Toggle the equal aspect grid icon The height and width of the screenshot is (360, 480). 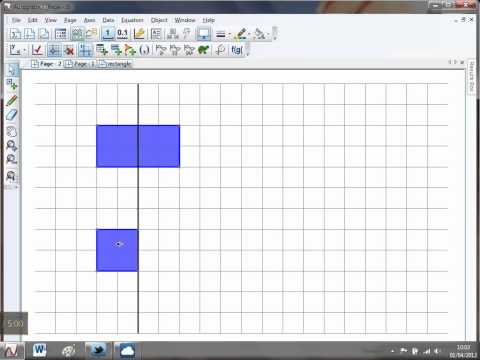(x=54, y=50)
